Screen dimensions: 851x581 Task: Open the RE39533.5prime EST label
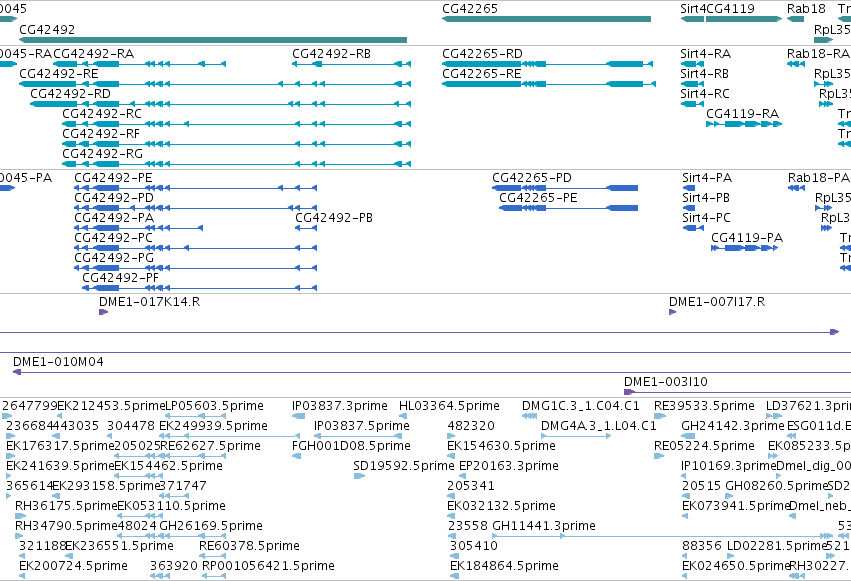point(704,406)
